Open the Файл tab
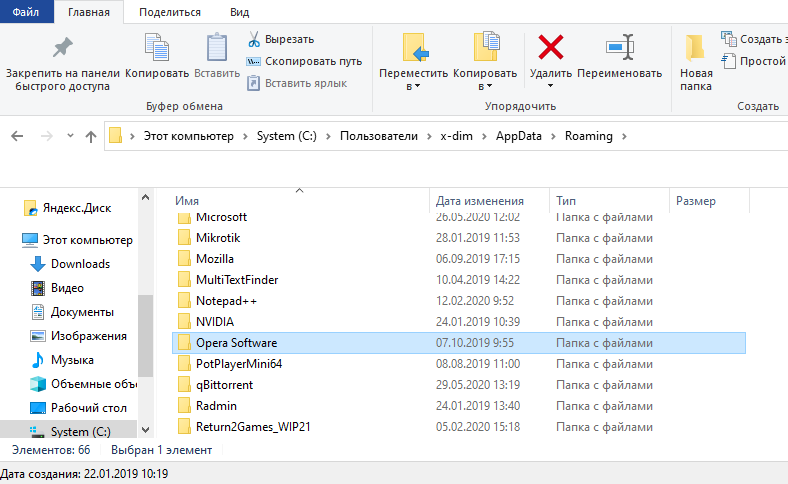788x484 pixels. click(x=26, y=12)
